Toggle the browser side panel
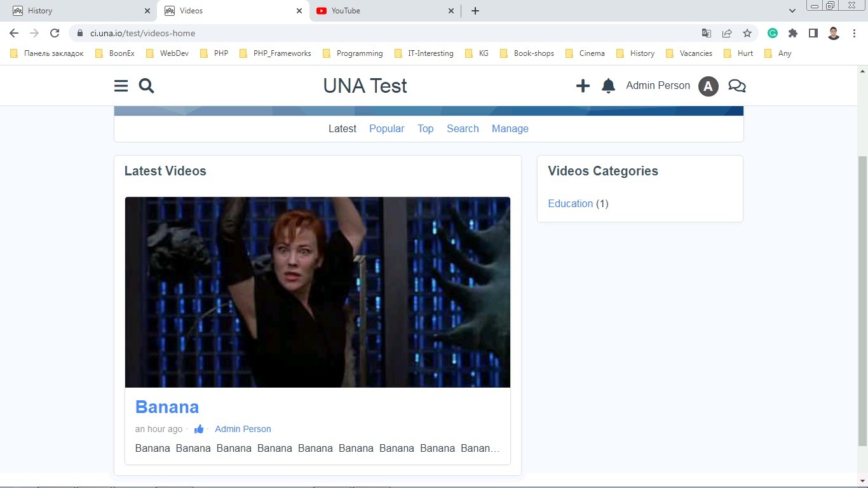 pyautogui.click(x=813, y=33)
